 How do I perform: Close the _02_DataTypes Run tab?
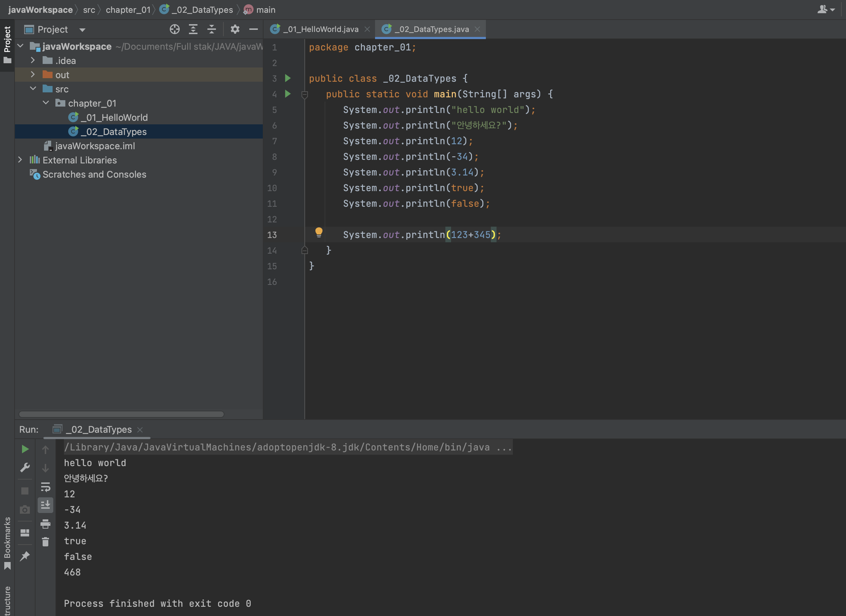pos(140,430)
